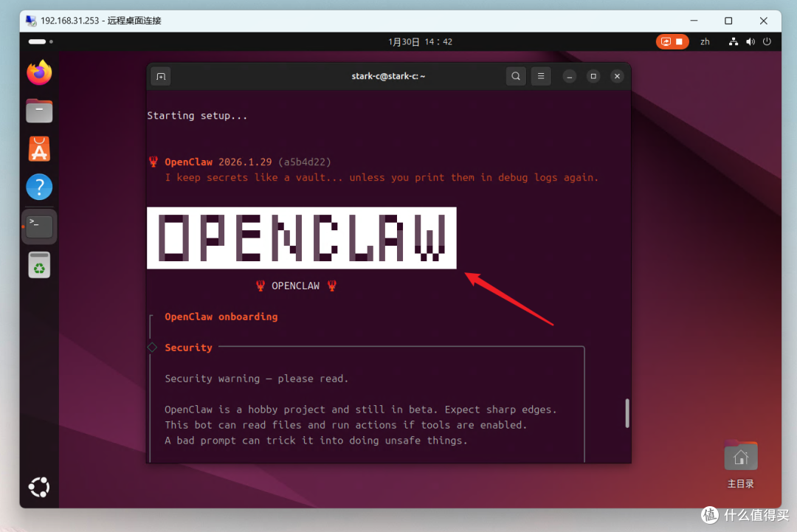Viewport: 797px width, 532px height.
Task: Open the Trash icon in dock
Action: 39,265
